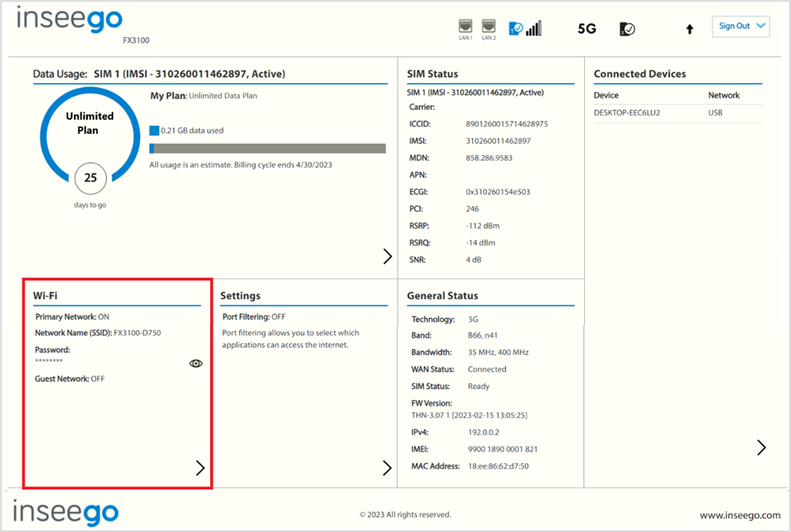This screenshot has height=532, width=791.
Task: Click the 25 days to go circle
Action: 90,178
